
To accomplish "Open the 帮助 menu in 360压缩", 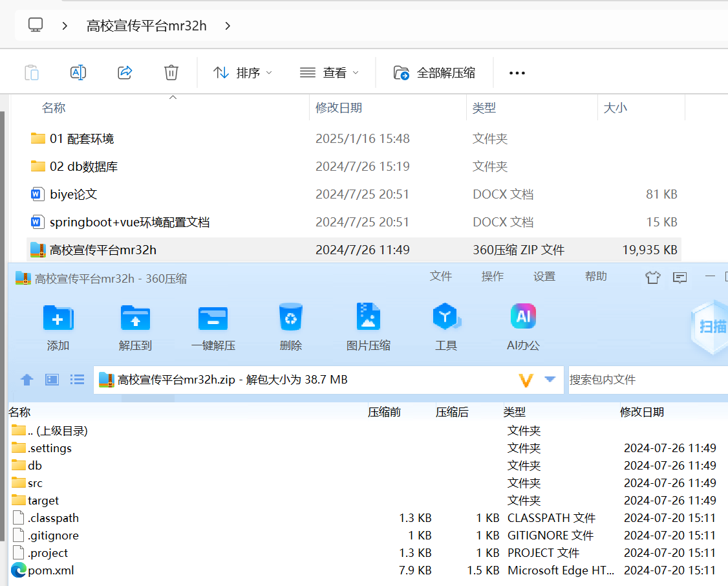I will (595, 276).
